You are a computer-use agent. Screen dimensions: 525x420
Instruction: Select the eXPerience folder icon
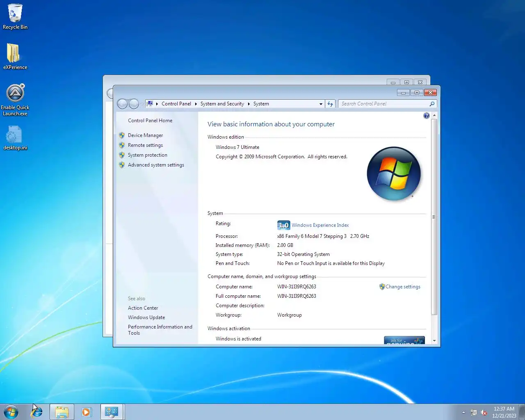(x=15, y=57)
